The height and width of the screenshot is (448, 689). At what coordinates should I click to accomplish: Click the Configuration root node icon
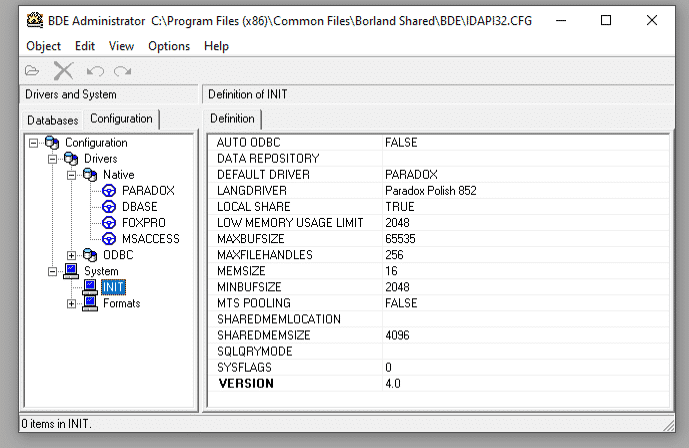pos(52,143)
